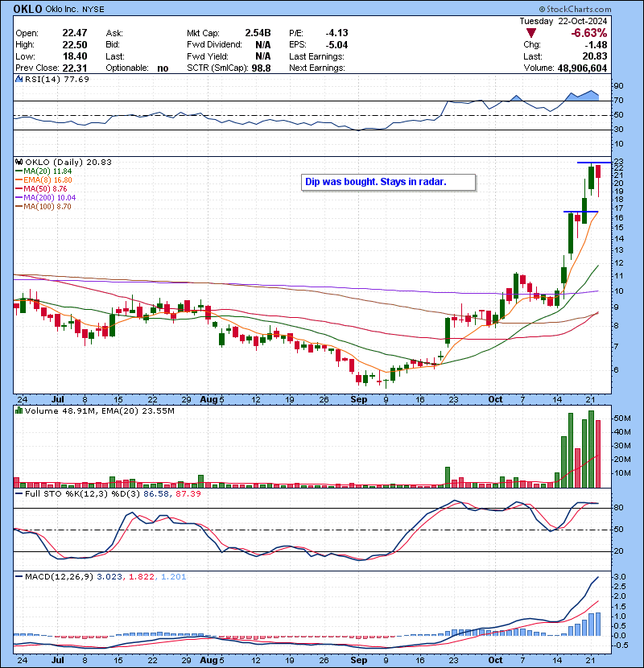Click the 'MACD(12,26,9)' indicator label
644x668 pixels.
coord(59,577)
